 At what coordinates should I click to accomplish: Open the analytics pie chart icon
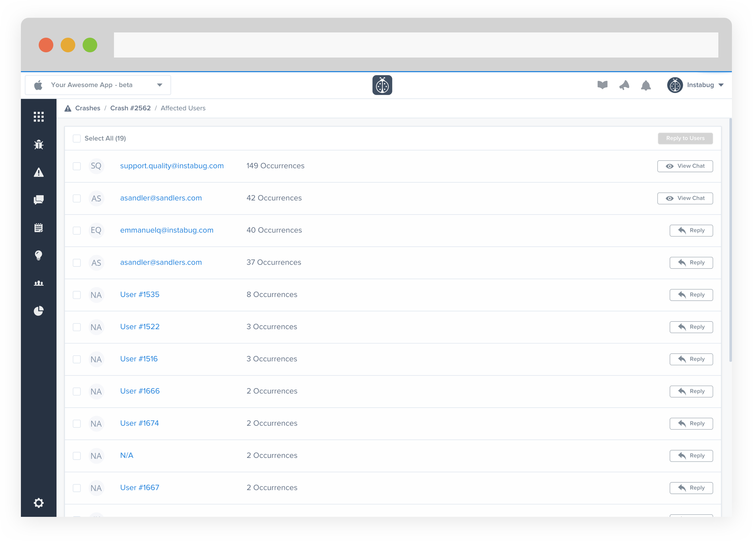(x=39, y=311)
